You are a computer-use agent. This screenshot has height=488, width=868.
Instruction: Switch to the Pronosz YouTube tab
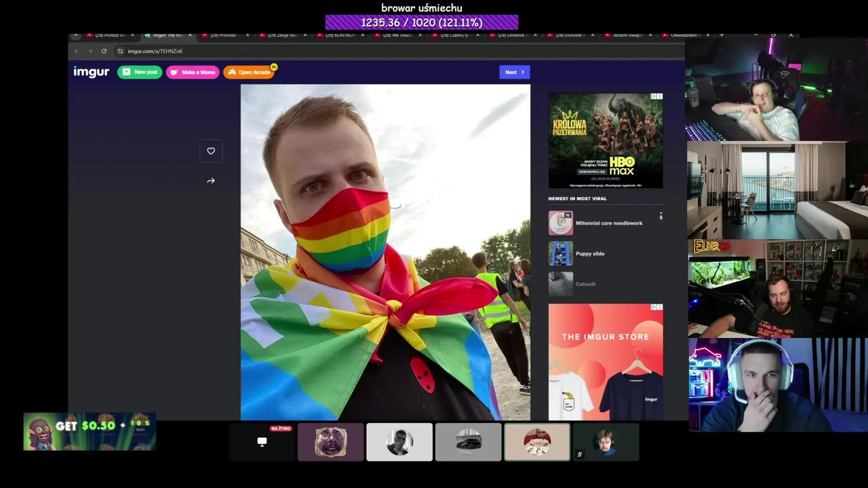coord(224,35)
